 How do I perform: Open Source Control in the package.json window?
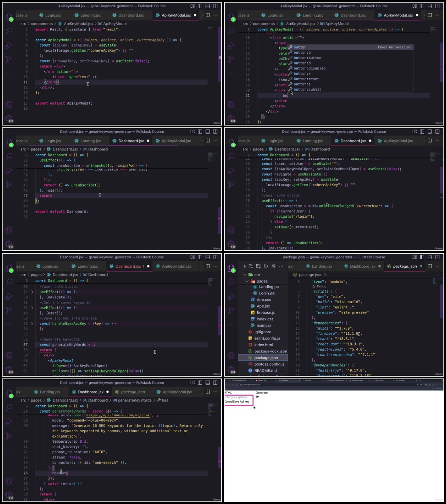(x=231, y=310)
